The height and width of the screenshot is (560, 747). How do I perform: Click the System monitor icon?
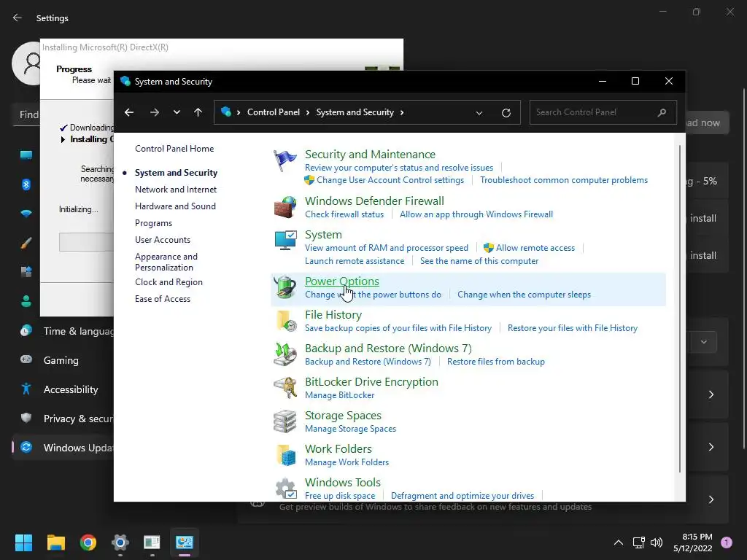(x=285, y=241)
